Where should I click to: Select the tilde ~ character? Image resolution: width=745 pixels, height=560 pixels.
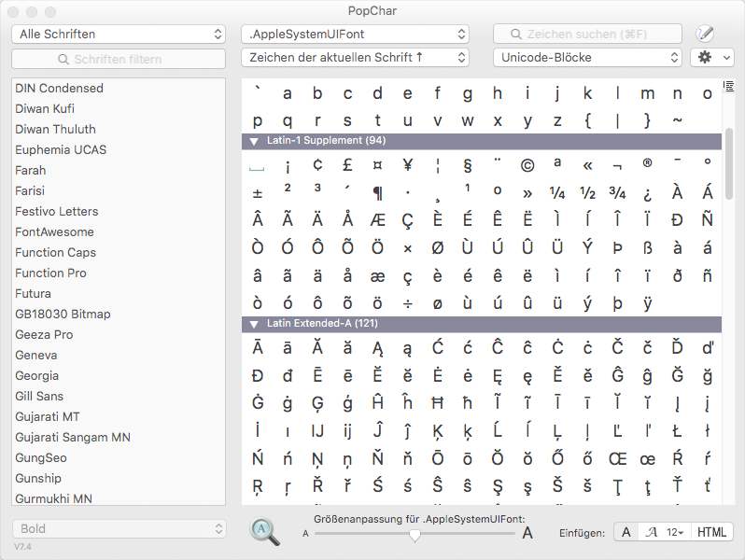(677, 120)
